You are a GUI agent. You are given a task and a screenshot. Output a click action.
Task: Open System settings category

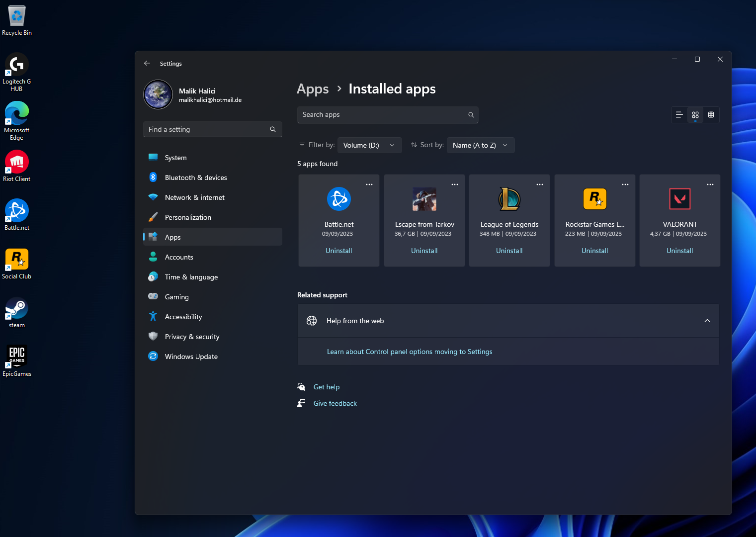(213, 158)
